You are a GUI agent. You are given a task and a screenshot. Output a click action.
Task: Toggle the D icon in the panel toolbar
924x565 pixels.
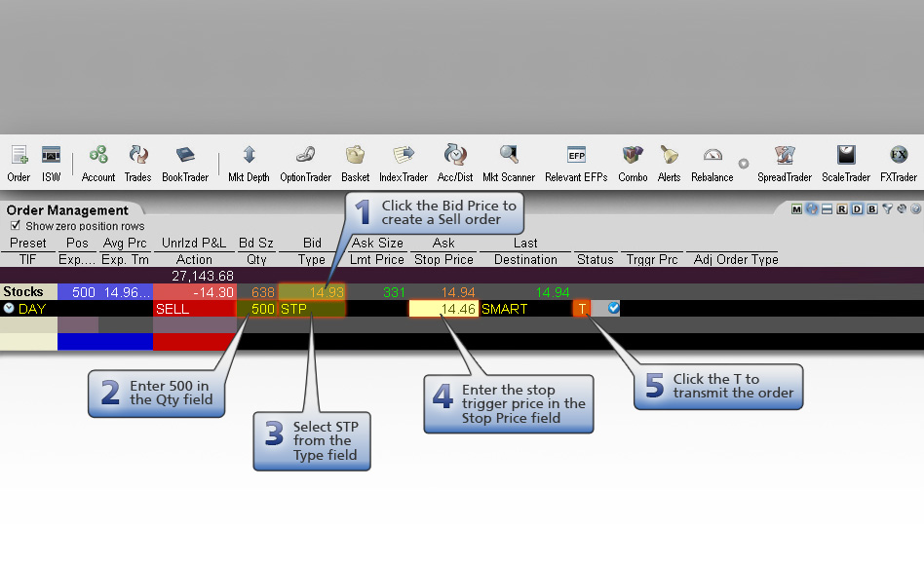857,209
